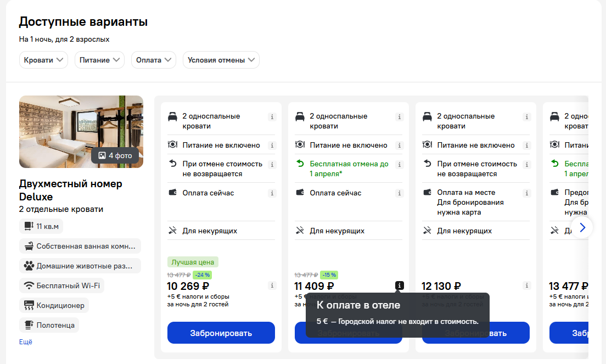Open cancellation info icon in 10 269 ₽ card
Viewport: 606px width, 364px height.
tap(272, 164)
